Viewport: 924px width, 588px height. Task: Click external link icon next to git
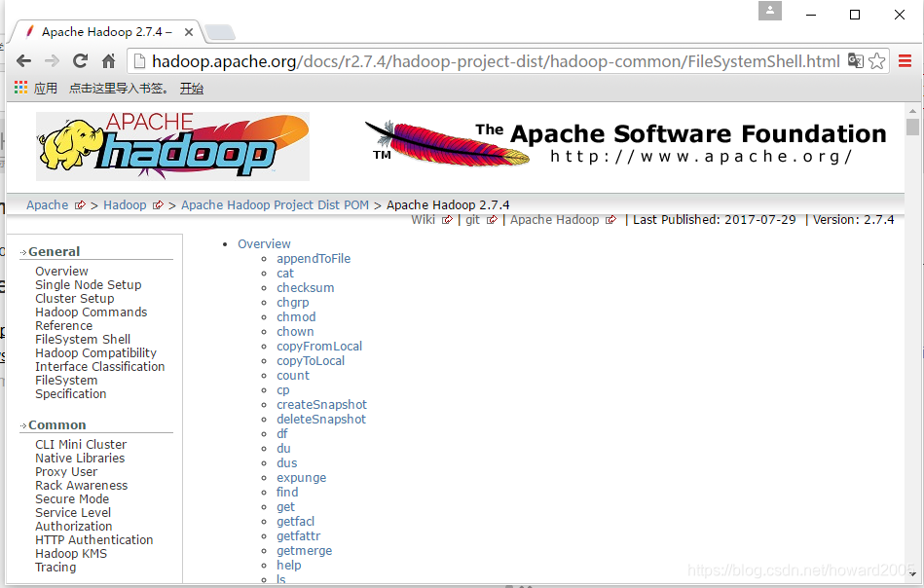[x=492, y=220]
